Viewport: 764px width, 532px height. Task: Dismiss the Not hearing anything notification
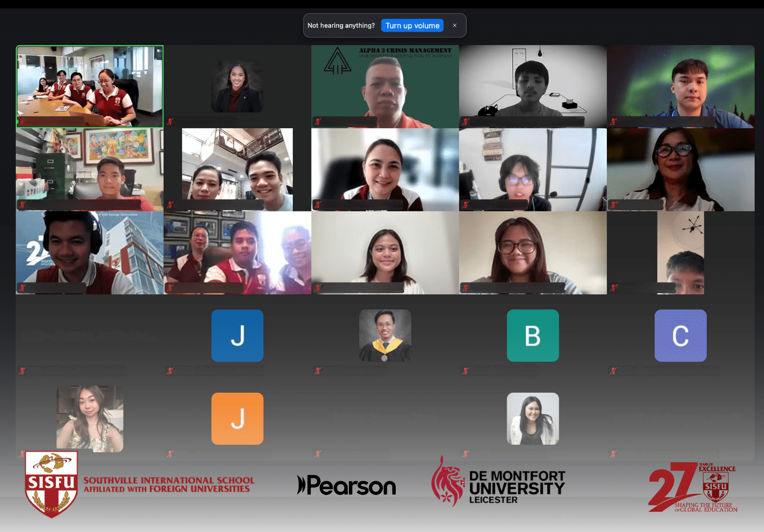pos(454,26)
